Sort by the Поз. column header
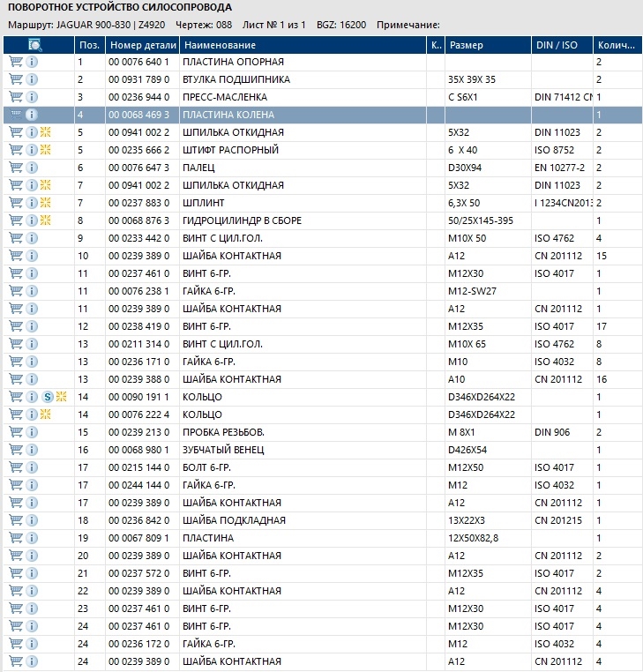Viewport: 643px width, 672px height. coord(89,45)
